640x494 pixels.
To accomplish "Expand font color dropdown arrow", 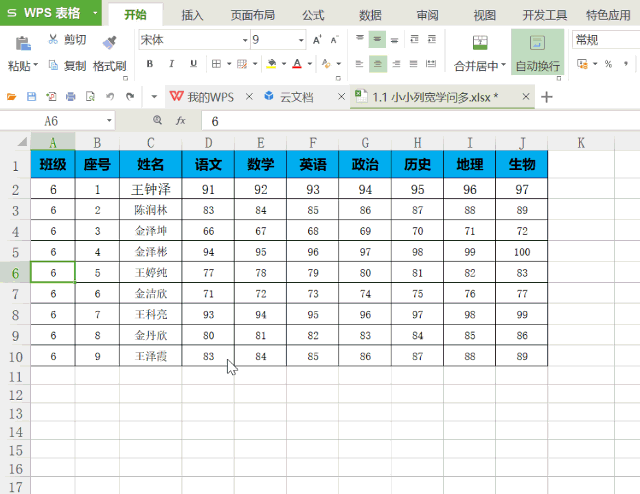I will (x=310, y=64).
